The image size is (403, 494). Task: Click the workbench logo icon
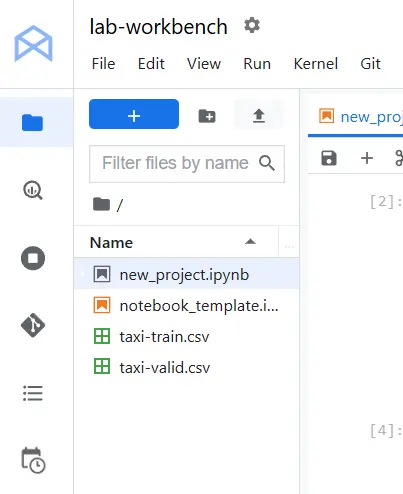coord(33,43)
